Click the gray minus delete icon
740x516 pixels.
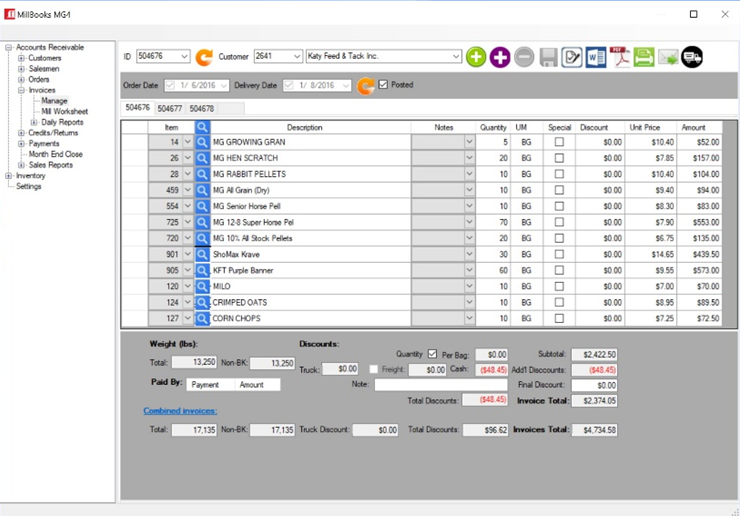click(x=524, y=57)
